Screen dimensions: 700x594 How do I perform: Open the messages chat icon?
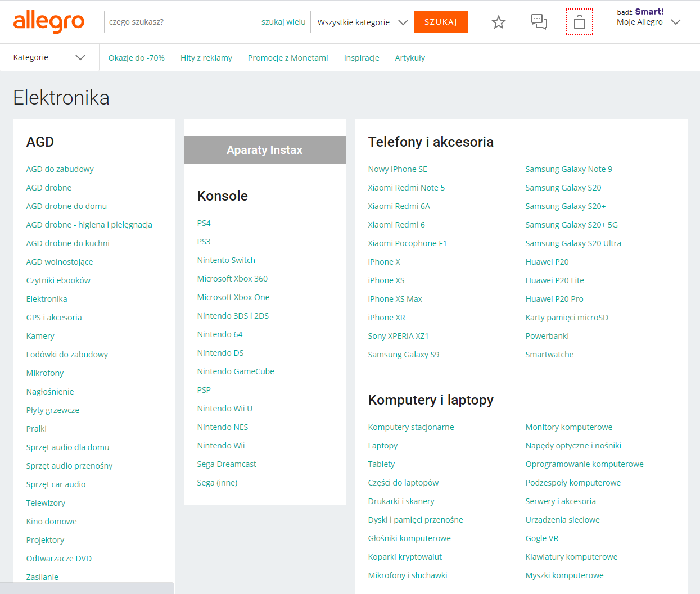pyautogui.click(x=539, y=22)
